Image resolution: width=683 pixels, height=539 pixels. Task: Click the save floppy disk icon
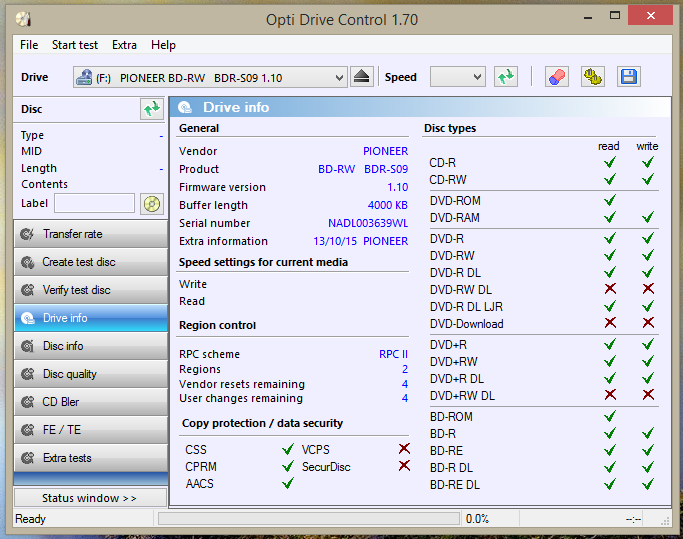[629, 77]
